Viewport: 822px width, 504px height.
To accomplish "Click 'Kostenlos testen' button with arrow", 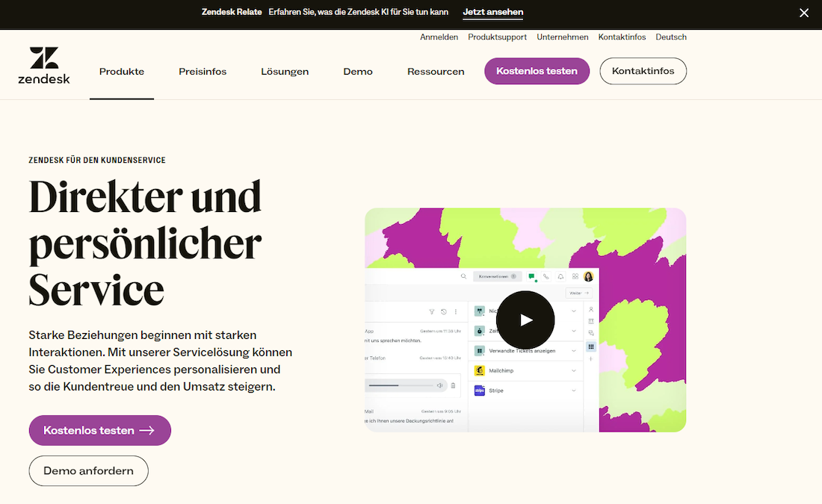I will [x=99, y=430].
